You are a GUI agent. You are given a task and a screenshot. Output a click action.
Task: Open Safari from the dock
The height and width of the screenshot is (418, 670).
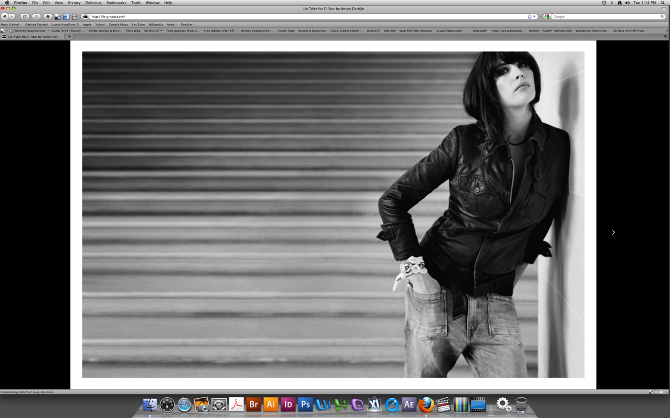185,404
